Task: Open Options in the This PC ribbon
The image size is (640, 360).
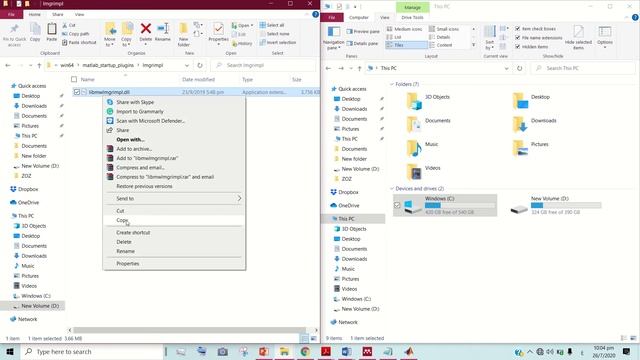Action: (x=604, y=38)
